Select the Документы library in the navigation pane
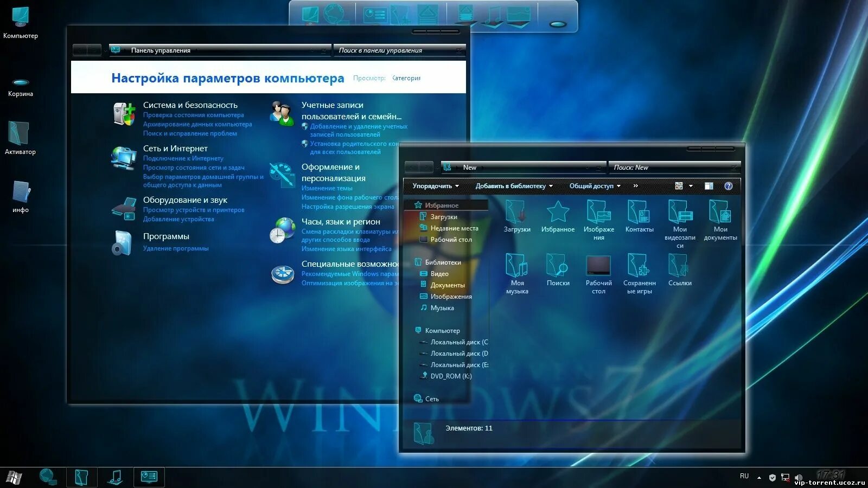Viewport: 868px width, 488px height. 448,285
